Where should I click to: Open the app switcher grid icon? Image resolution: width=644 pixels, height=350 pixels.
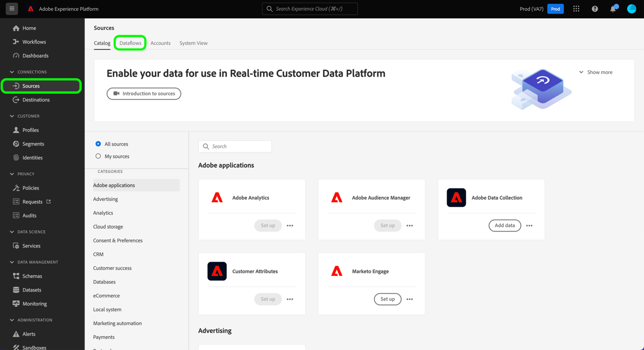(576, 9)
